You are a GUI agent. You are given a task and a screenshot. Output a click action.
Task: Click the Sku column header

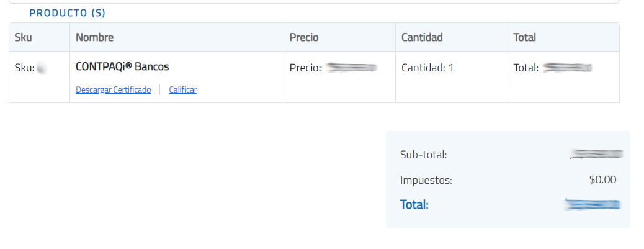23,37
